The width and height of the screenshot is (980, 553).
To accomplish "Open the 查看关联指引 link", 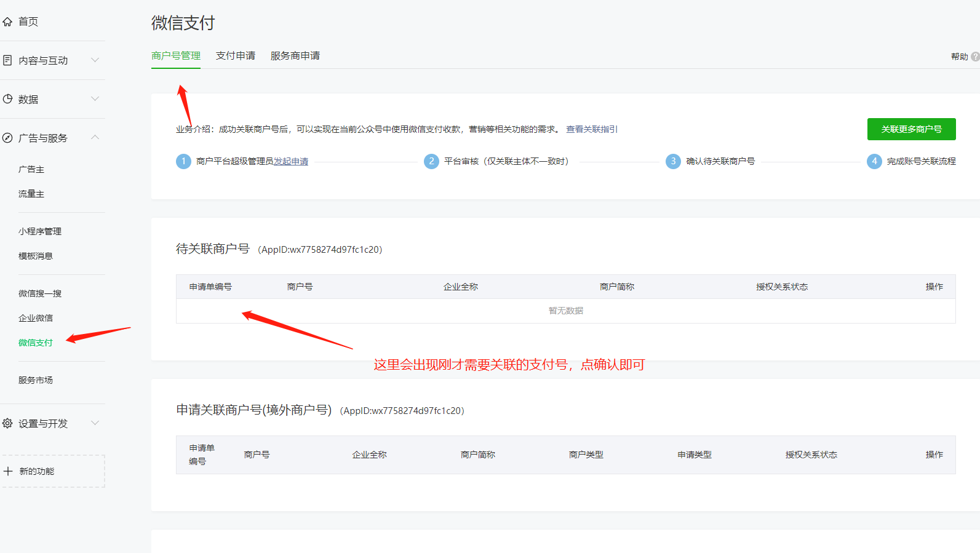I will point(592,129).
